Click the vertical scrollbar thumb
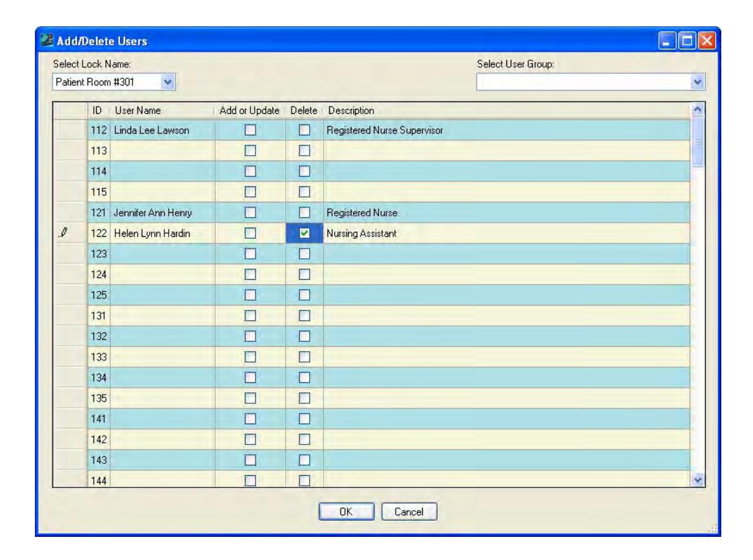This screenshot has height=560, width=753. [x=697, y=142]
